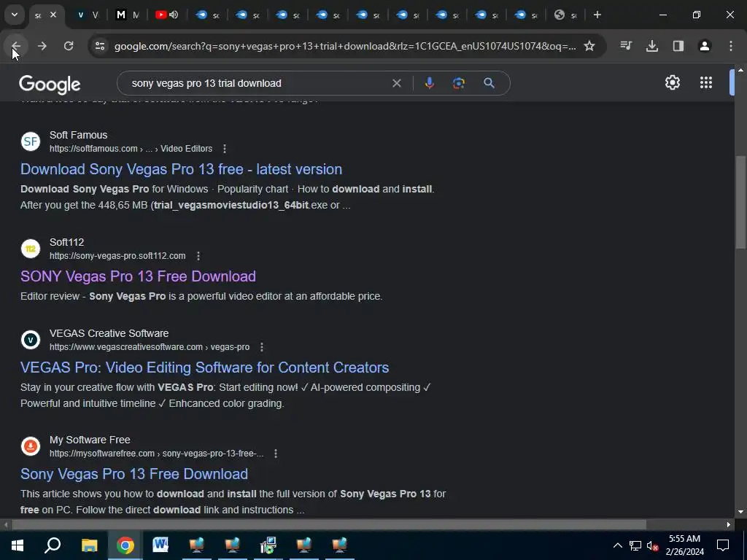Open more options for My Software Free result
The width and height of the screenshot is (747, 560).
275,454
